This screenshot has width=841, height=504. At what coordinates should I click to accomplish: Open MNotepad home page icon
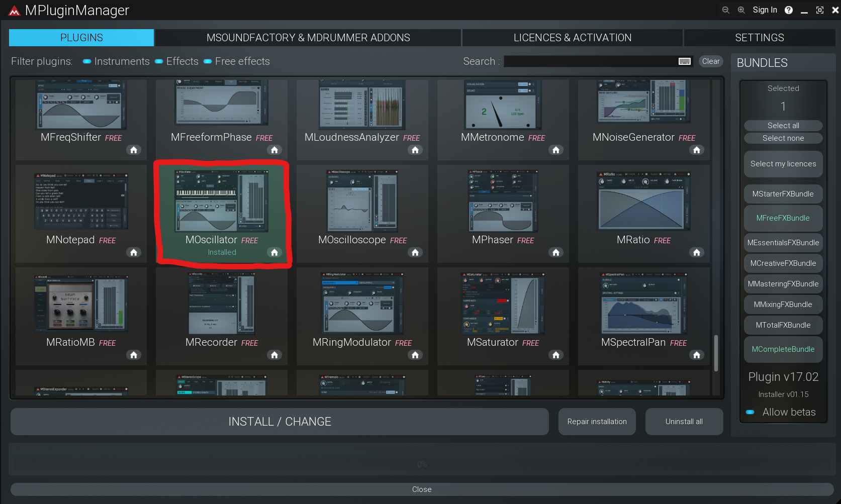coord(134,252)
